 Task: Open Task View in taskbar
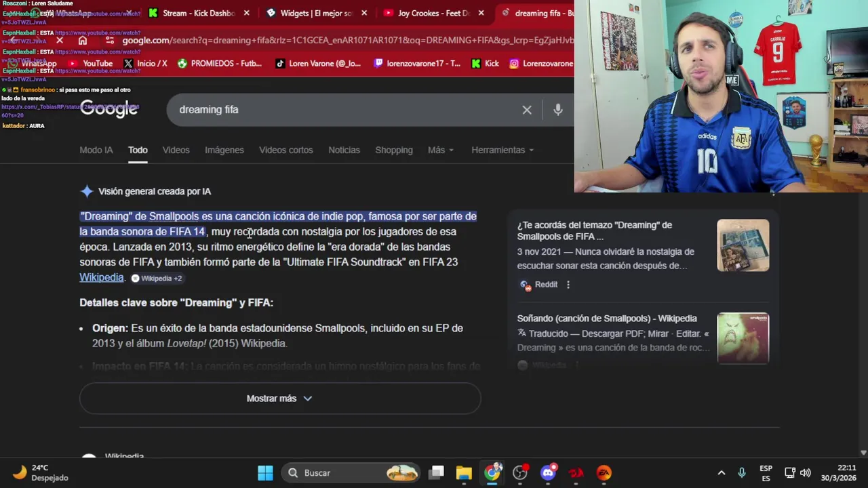(x=437, y=472)
